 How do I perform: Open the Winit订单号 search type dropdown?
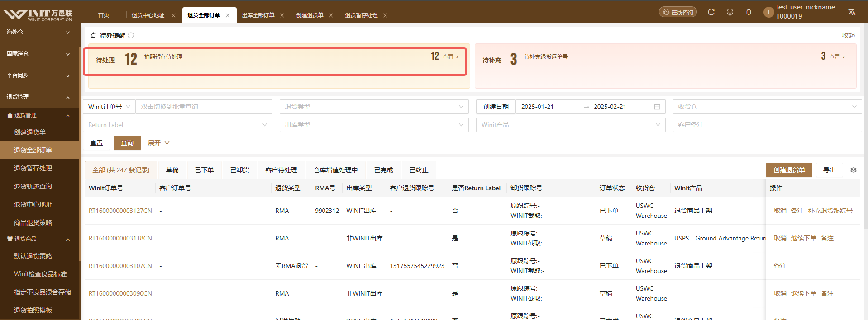[x=109, y=107]
